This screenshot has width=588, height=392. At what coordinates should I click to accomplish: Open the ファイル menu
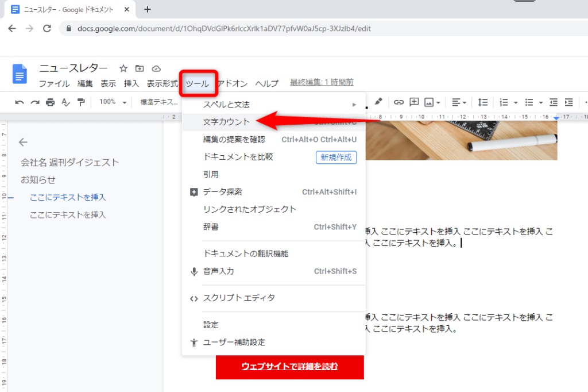coord(55,83)
